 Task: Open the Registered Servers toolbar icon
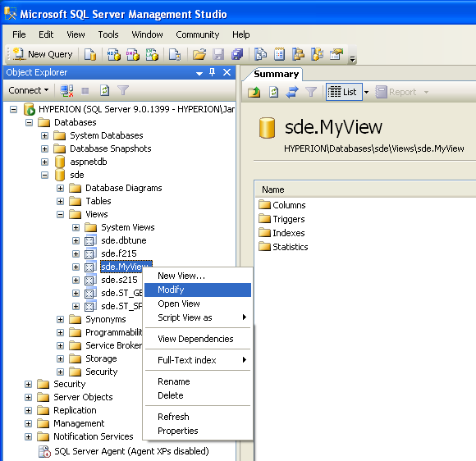pos(260,54)
